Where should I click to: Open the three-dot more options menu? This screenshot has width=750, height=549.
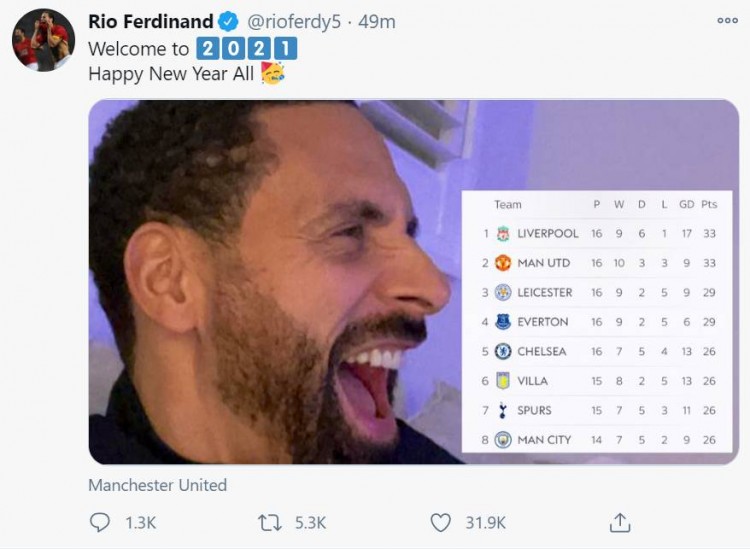coord(728,20)
